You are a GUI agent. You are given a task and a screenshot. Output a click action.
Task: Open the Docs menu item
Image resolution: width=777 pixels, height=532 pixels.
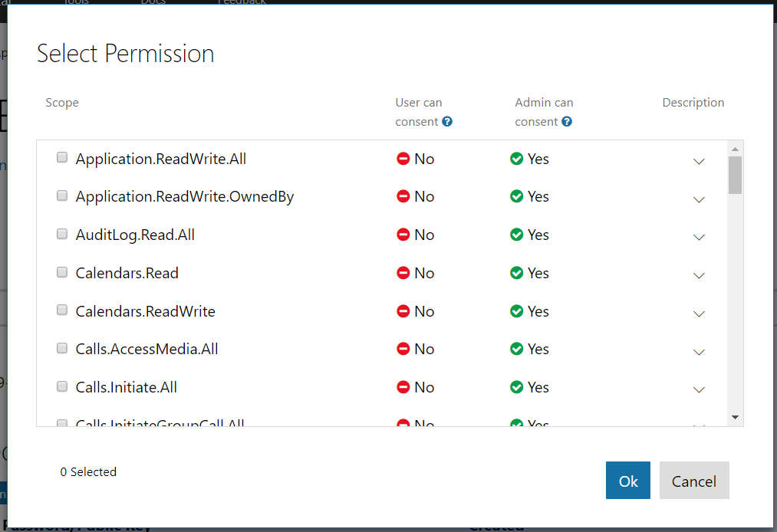153,2
